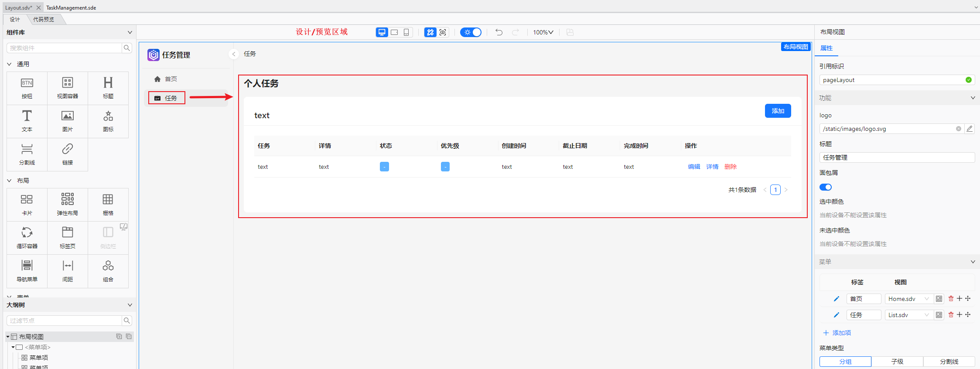Switch to desktop device preview mode
980x369 pixels.
(382, 32)
